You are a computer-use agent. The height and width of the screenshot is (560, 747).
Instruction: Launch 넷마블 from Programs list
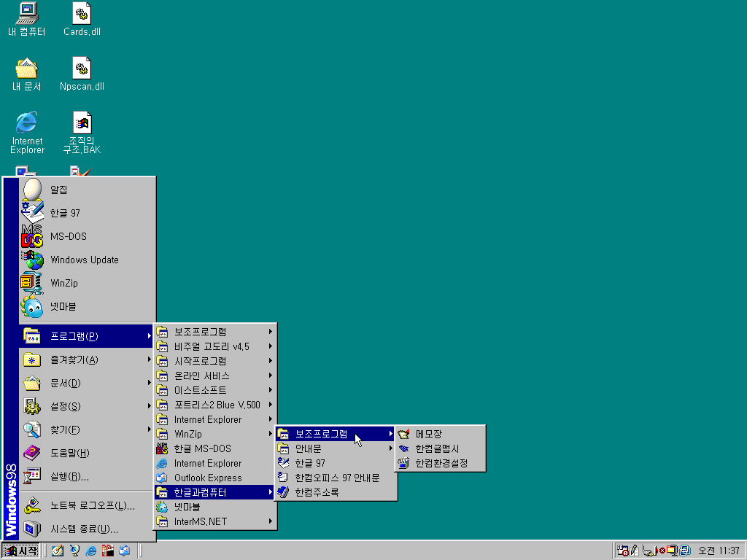[x=215, y=507]
